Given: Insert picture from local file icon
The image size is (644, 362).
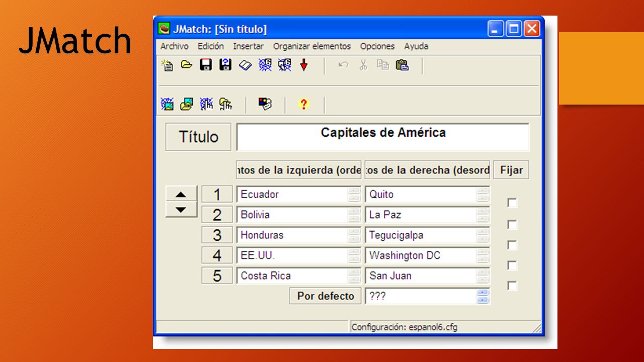Looking at the screenshot, I should click(187, 104).
